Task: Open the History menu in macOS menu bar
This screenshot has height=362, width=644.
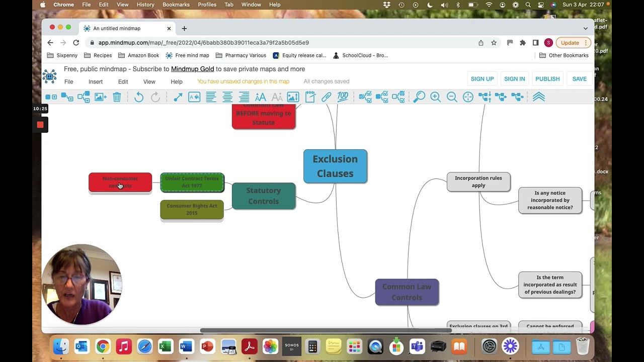Action: click(x=145, y=5)
